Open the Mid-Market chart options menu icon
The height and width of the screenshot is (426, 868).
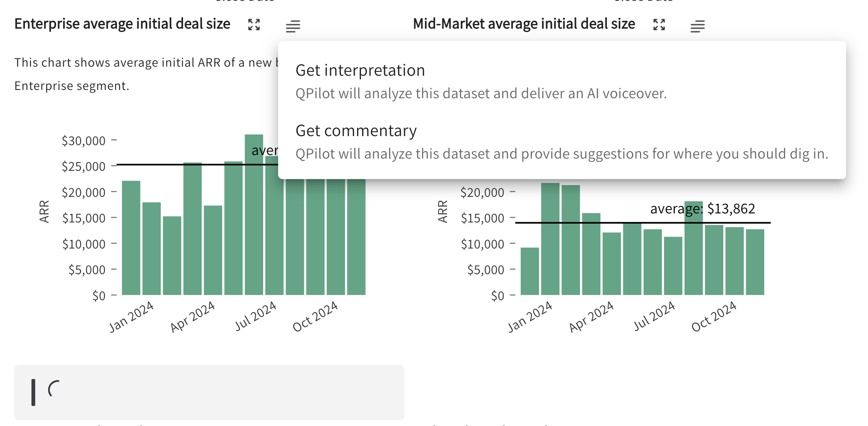(x=698, y=26)
